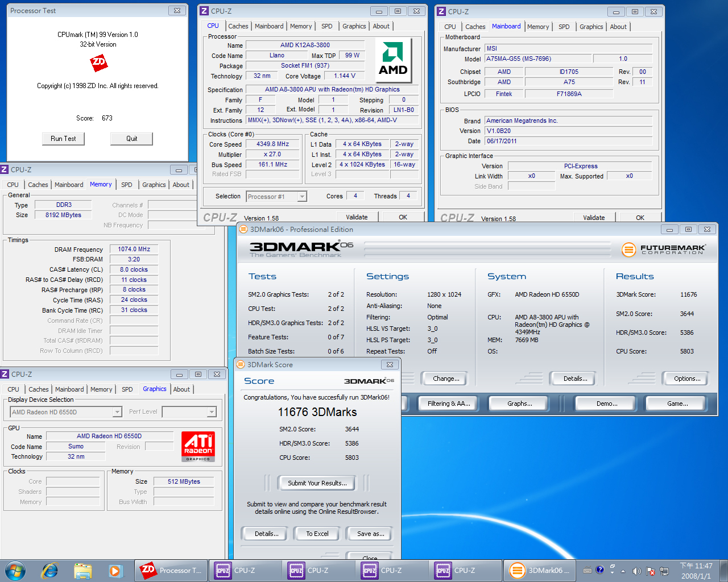This screenshot has width=728, height=582.
Task: Click Change... under 3DMark06 Settings
Action: point(445,379)
